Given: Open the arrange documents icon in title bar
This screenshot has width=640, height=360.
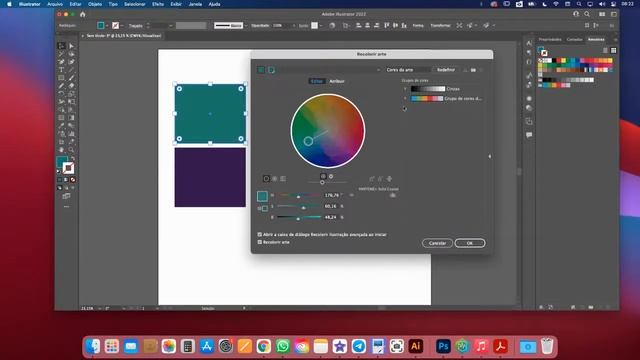Looking at the screenshot, I should pyautogui.click(x=602, y=14).
